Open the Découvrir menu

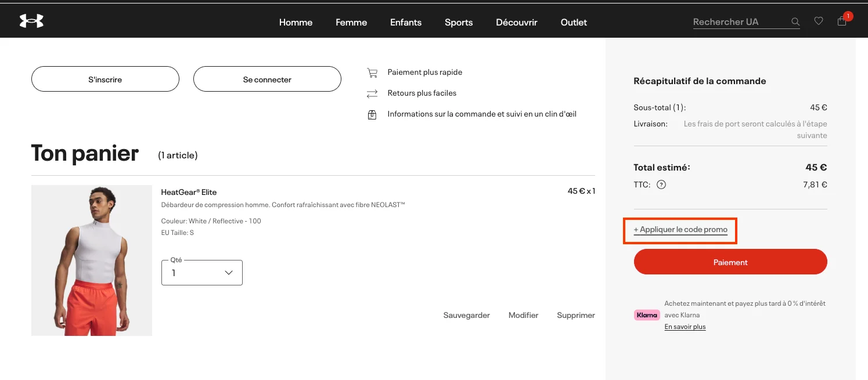[517, 22]
